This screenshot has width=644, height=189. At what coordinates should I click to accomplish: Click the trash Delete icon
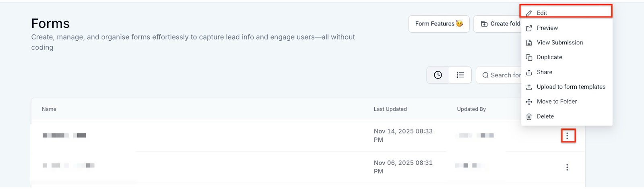pyautogui.click(x=529, y=116)
